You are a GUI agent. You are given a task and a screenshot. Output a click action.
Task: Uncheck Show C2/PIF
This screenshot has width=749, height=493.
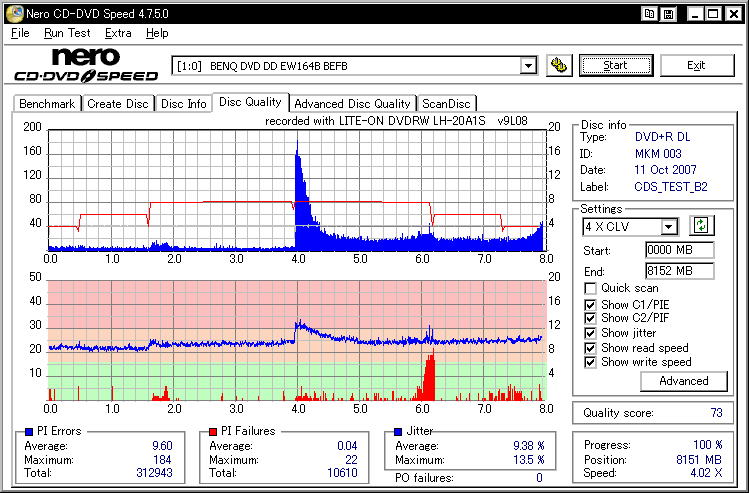(590, 318)
